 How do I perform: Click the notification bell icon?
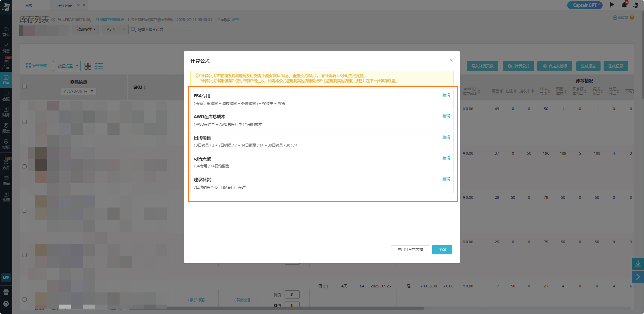click(624, 5)
